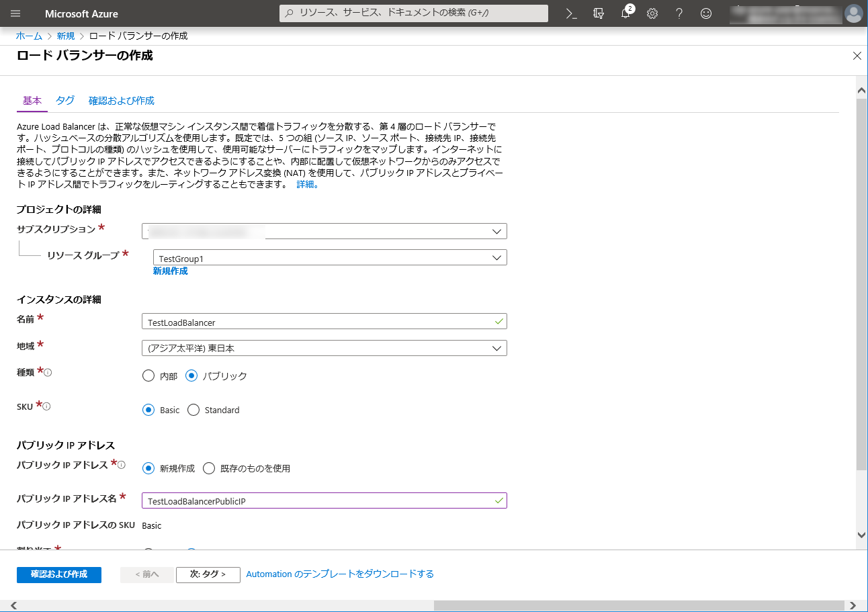Screen dimensions: 868x612
Task: Click the user account avatar
Action: pos(853,13)
